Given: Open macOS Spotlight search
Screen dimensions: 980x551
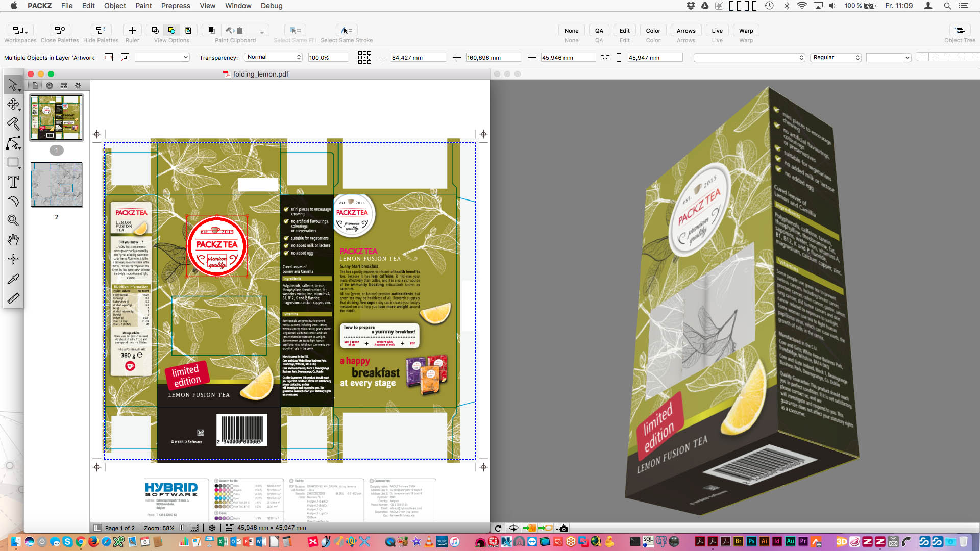Looking at the screenshot, I should (947, 6).
